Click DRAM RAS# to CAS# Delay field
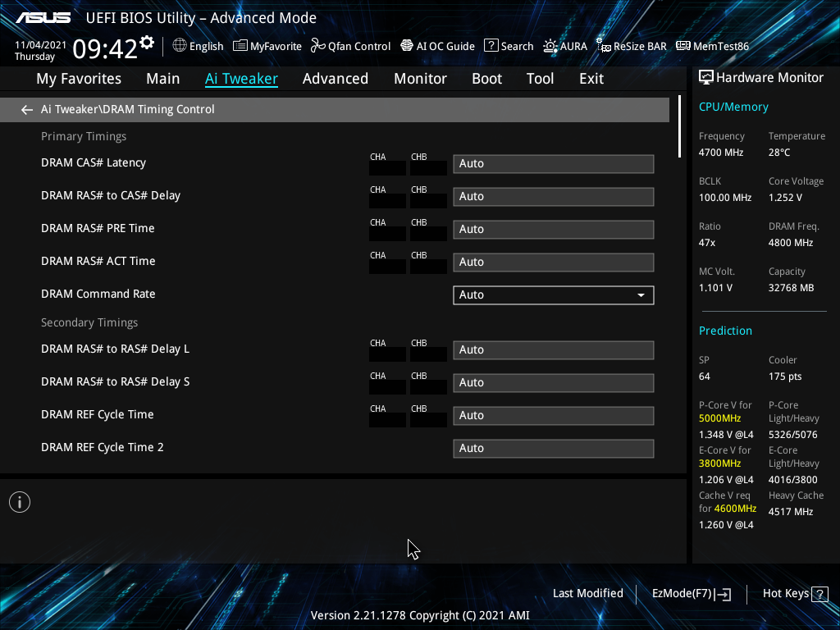Viewport: 840px width, 630px height. click(554, 197)
